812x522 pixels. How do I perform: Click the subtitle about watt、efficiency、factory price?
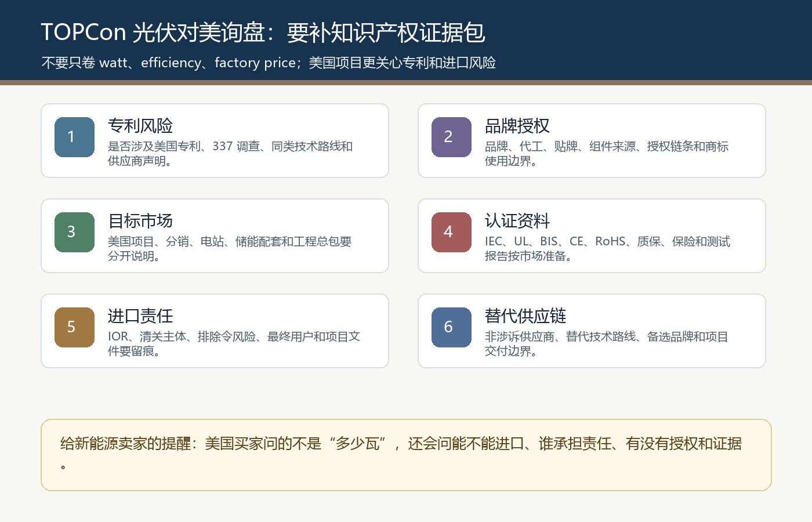(269, 63)
